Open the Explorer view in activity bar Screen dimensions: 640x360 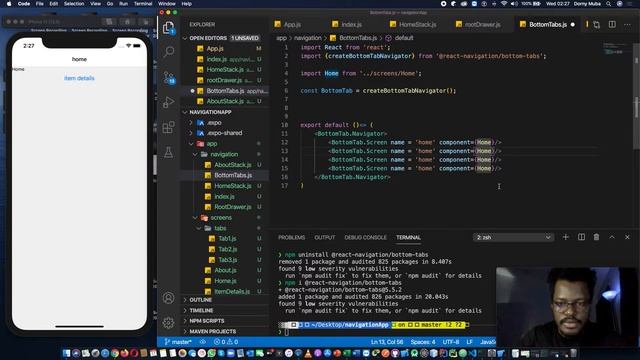coord(169,28)
